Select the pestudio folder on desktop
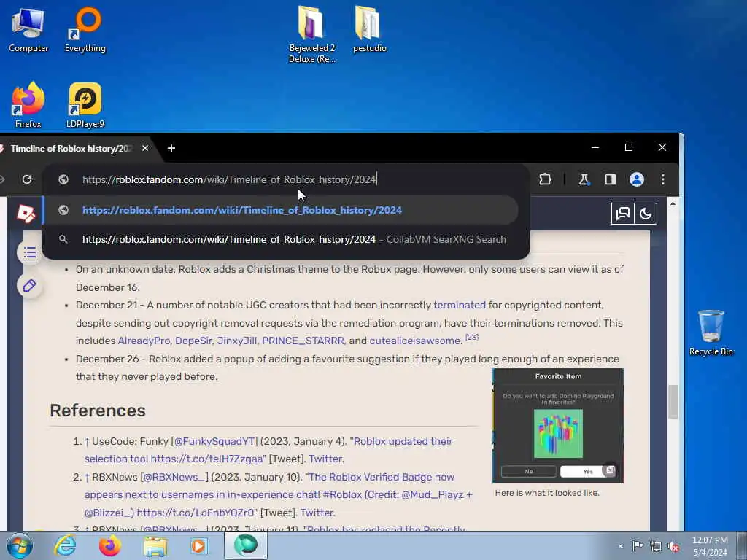 tap(369, 29)
